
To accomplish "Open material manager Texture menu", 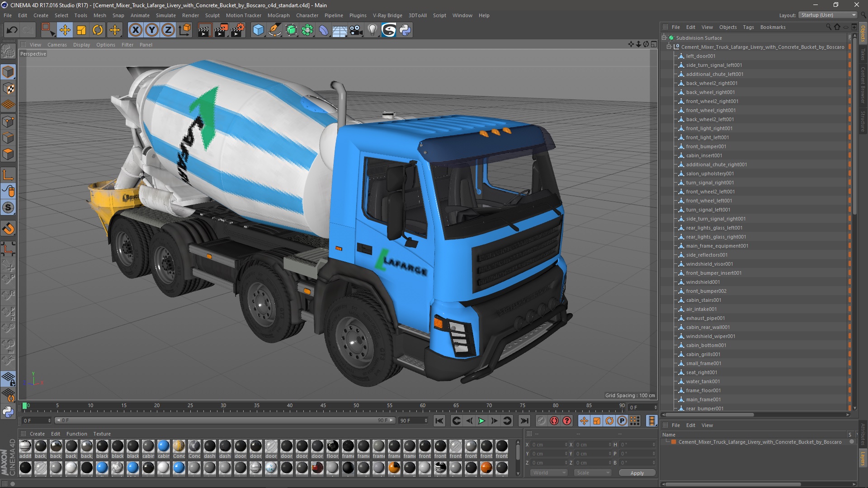I will coord(102,434).
